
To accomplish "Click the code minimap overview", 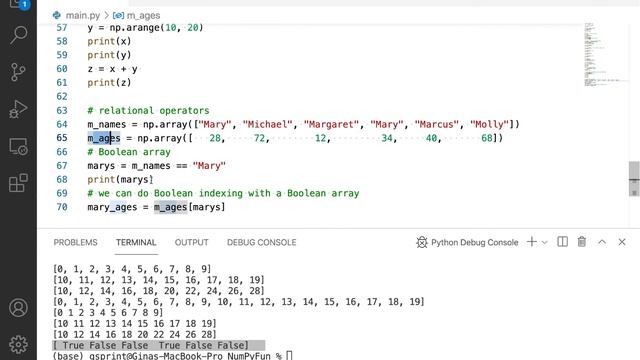I will (605, 55).
